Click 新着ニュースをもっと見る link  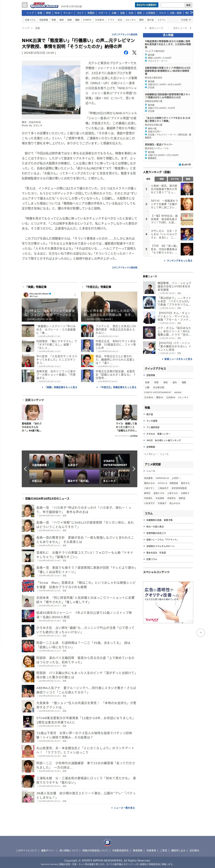coord(178,359)
